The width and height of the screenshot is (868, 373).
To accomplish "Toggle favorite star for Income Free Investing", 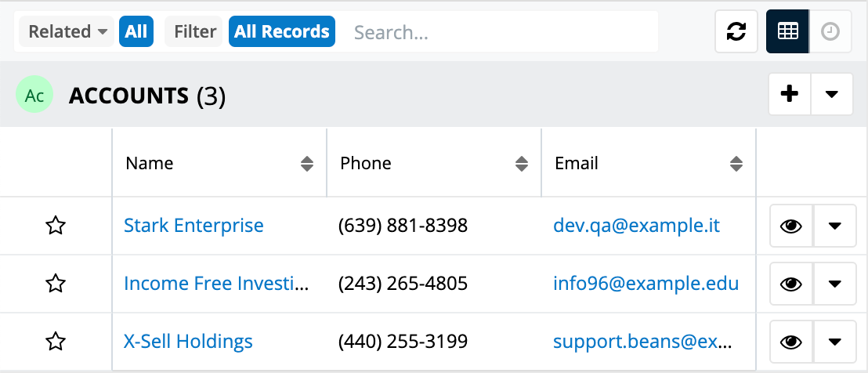I will coord(56,284).
